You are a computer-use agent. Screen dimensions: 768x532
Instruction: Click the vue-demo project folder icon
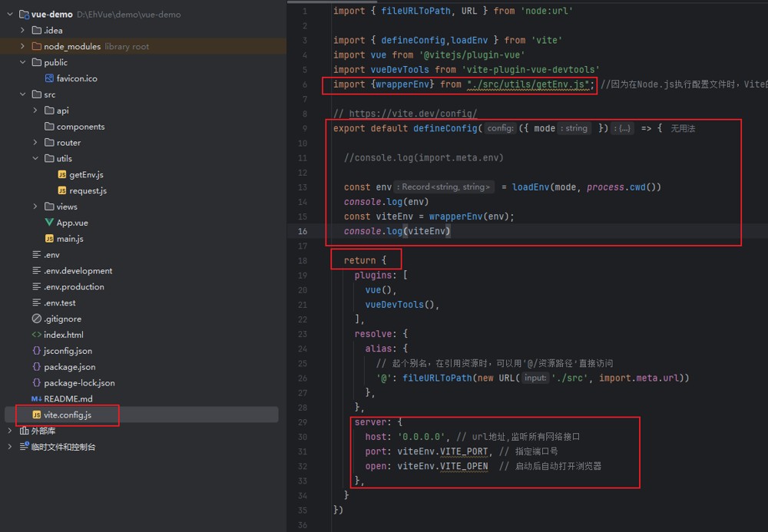pyautogui.click(x=24, y=14)
